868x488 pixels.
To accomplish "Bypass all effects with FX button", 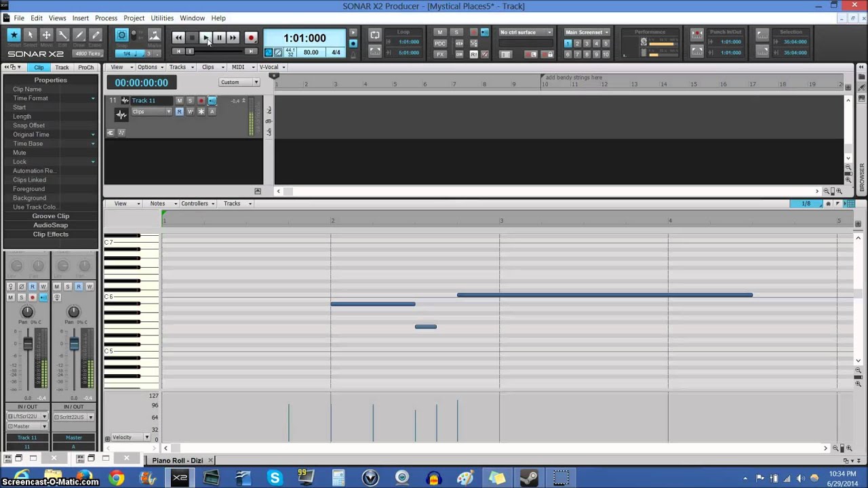I will (440, 54).
